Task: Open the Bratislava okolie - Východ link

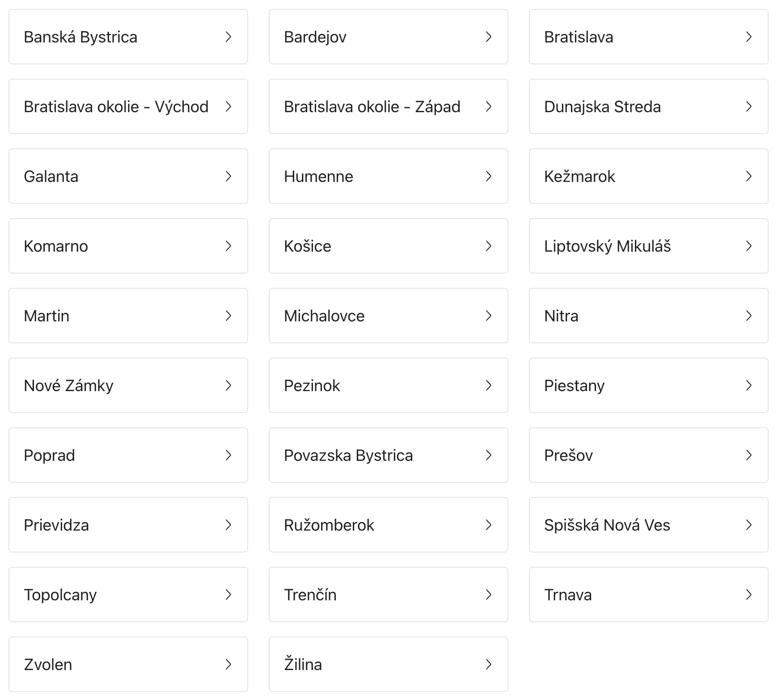Action: tap(128, 106)
